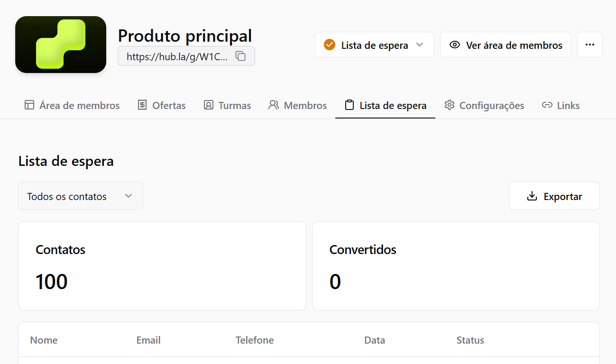Click the layout icon on Área de membros
616x364 pixels.
(29, 105)
